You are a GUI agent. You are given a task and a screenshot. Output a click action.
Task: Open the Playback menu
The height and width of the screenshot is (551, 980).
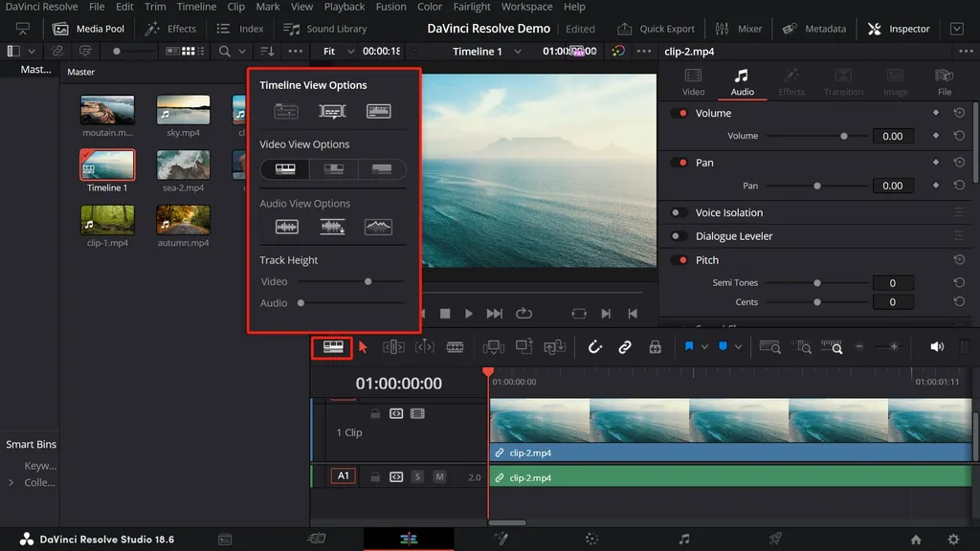pos(344,7)
